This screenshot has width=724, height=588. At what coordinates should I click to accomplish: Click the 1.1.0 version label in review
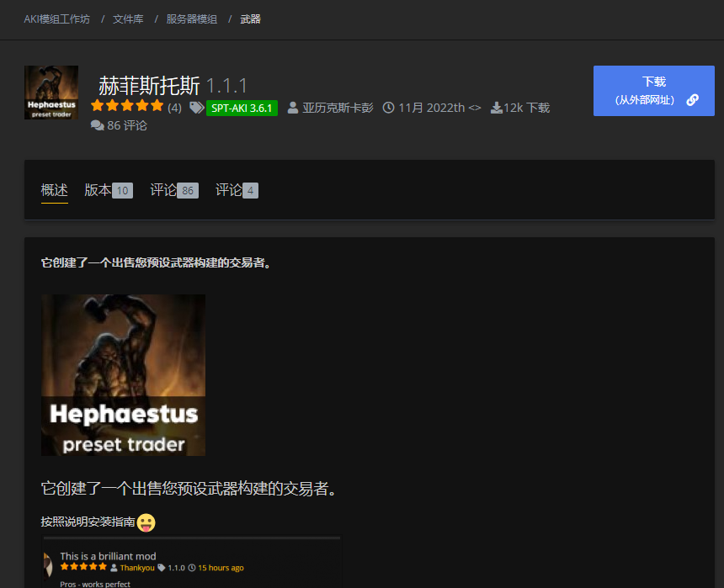176,568
